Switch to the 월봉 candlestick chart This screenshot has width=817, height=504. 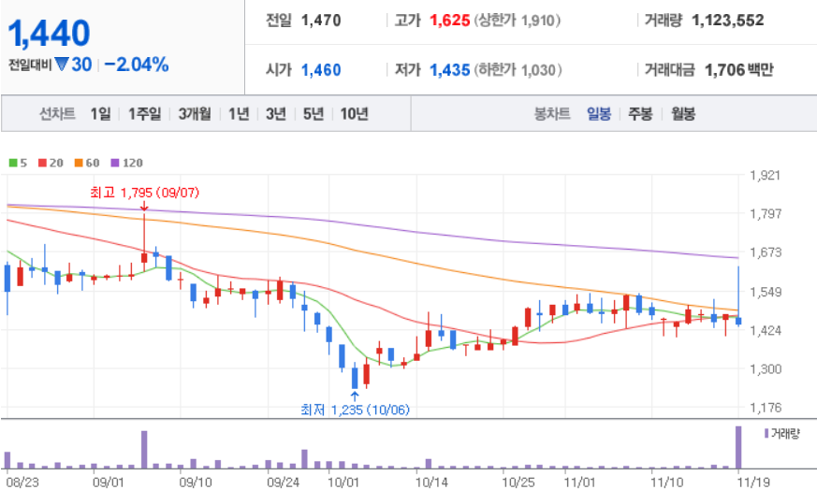pos(683,113)
